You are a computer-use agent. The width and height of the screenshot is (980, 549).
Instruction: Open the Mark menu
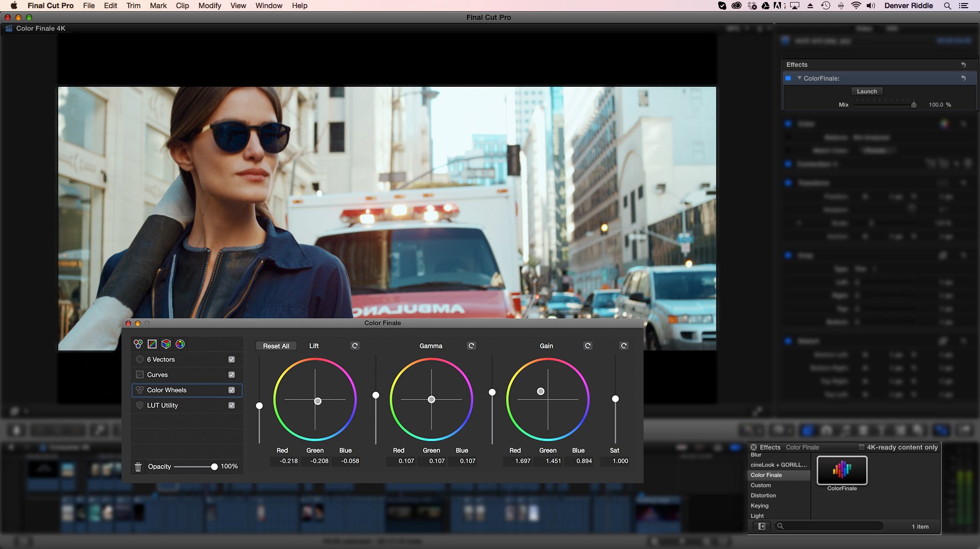tap(158, 6)
